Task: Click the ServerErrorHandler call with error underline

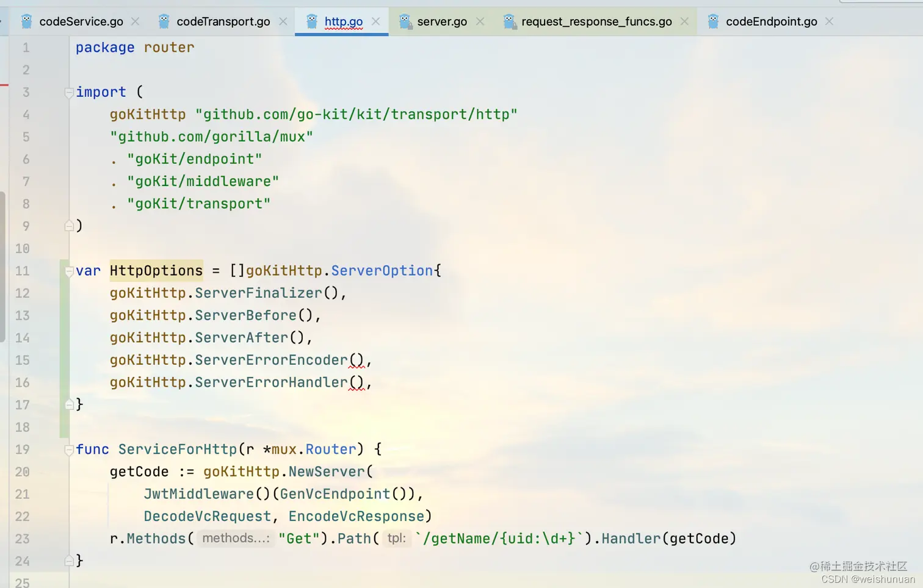Action: [x=271, y=382]
